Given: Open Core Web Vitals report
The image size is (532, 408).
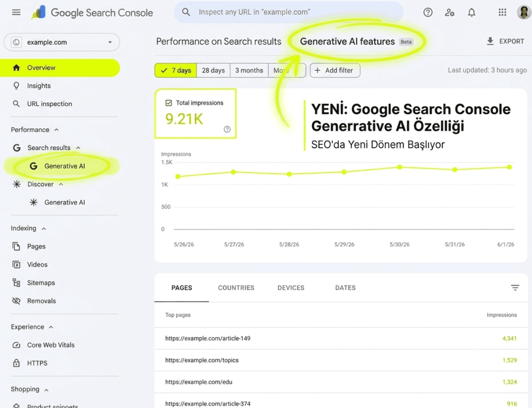Looking at the screenshot, I should point(50,345).
